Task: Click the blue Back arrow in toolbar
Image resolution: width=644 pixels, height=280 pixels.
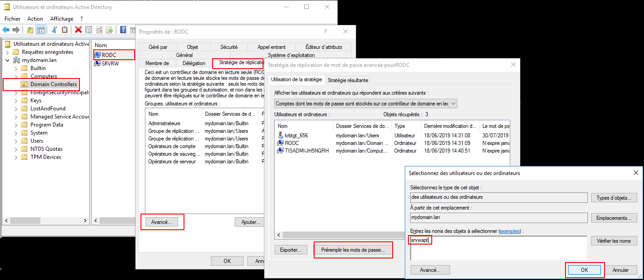Action: [x=6, y=30]
